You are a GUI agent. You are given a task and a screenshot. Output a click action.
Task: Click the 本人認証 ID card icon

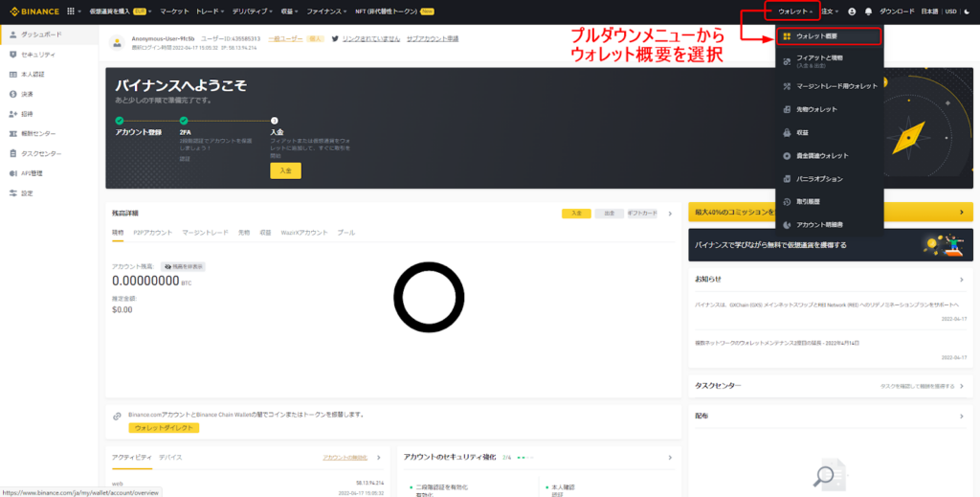pos(13,75)
